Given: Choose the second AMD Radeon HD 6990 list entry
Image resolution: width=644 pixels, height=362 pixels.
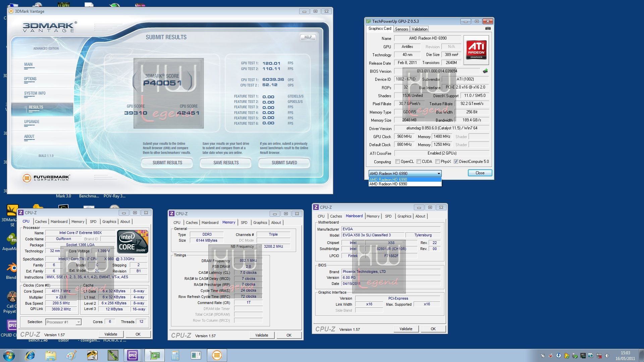Looking at the screenshot, I should [405, 184].
